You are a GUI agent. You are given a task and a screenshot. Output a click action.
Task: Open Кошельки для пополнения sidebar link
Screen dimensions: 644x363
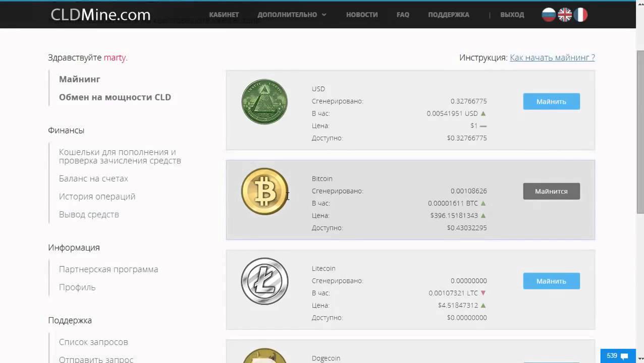click(120, 156)
